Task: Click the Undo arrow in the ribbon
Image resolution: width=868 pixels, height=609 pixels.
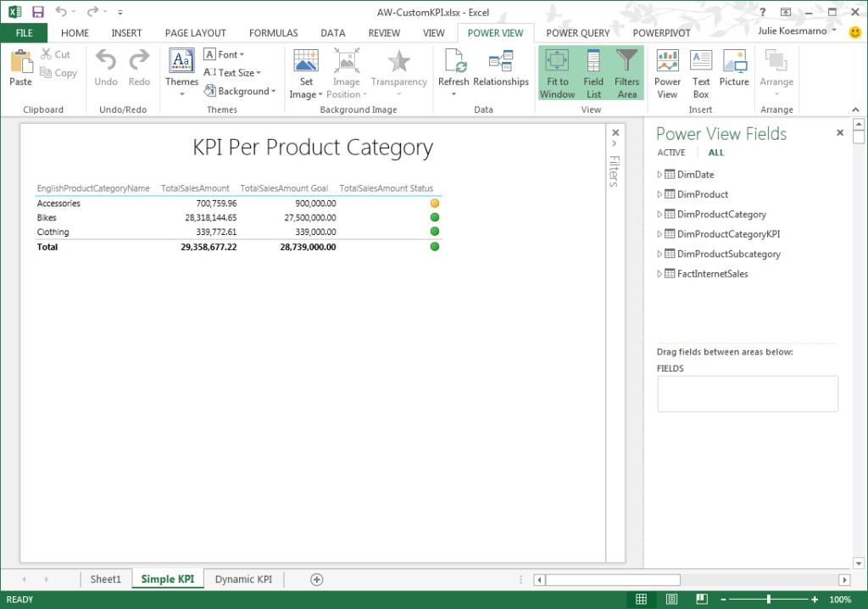Action: (x=106, y=60)
